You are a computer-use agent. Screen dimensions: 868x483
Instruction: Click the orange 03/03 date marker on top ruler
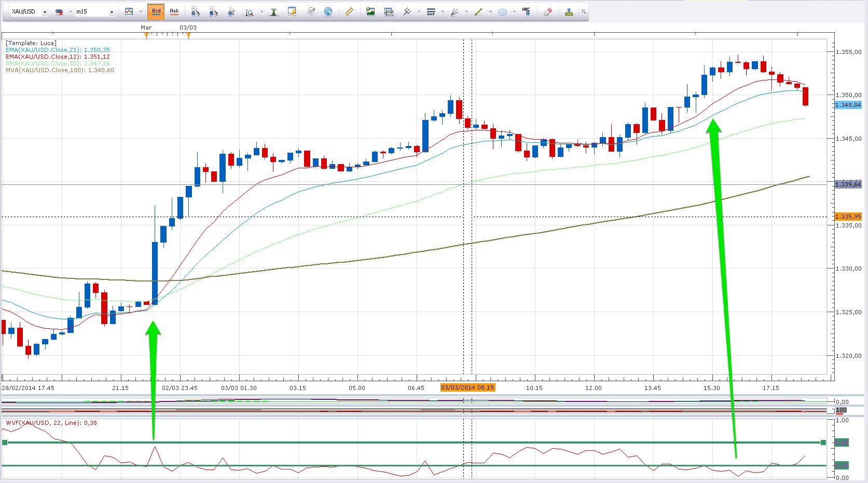coord(188,35)
